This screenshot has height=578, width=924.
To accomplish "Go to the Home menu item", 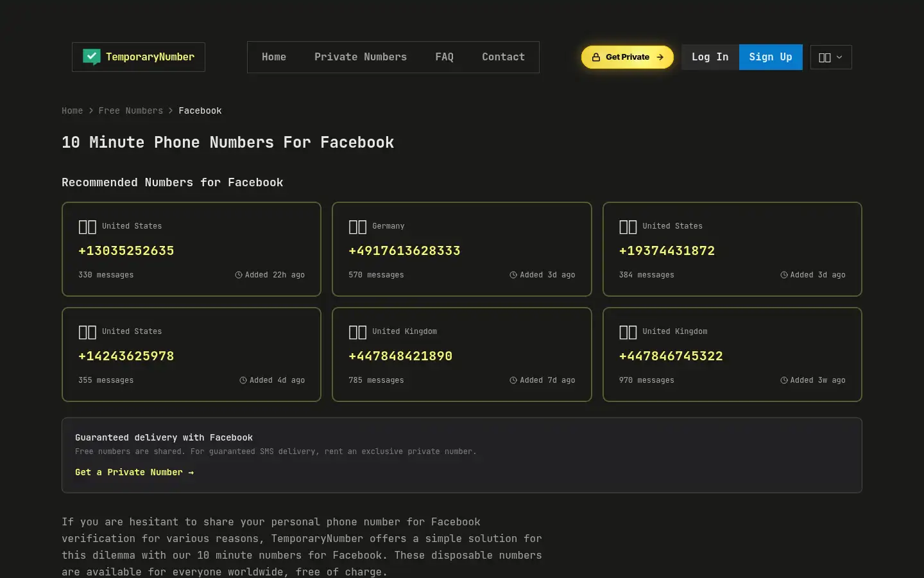I will [x=274, y=57].
